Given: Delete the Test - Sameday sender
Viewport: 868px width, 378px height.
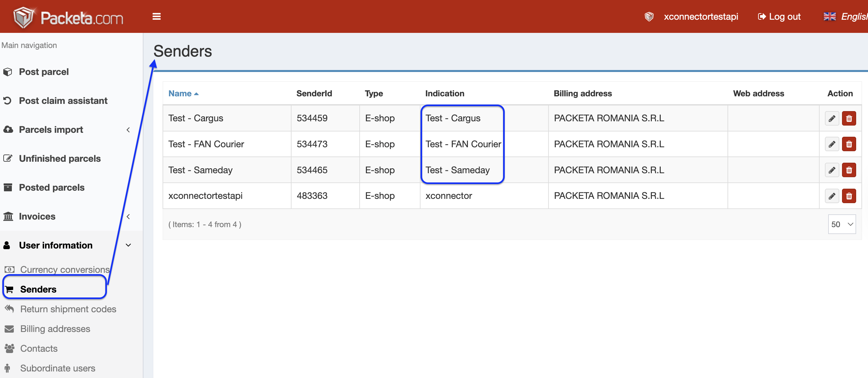Looking at the screenshot, I should [x=849, y=170].
